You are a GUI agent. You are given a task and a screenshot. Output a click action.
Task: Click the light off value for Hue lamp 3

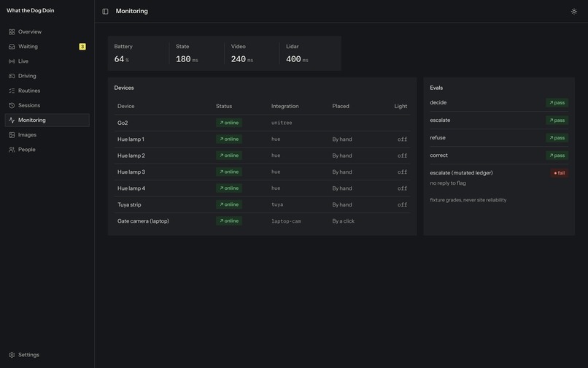coord(402,172)
